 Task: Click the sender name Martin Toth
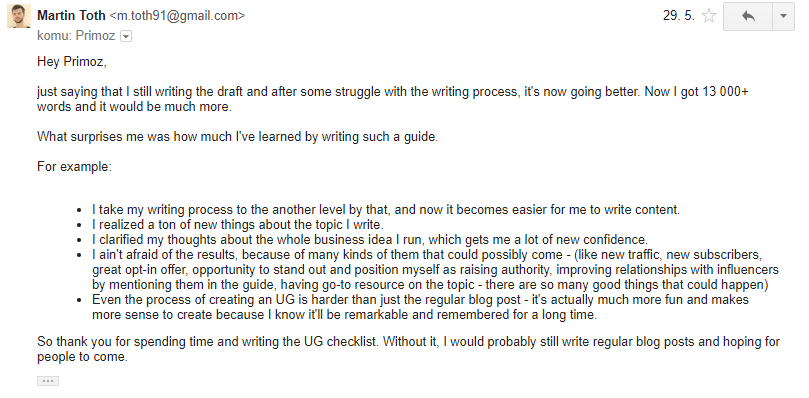click(71, 16)
